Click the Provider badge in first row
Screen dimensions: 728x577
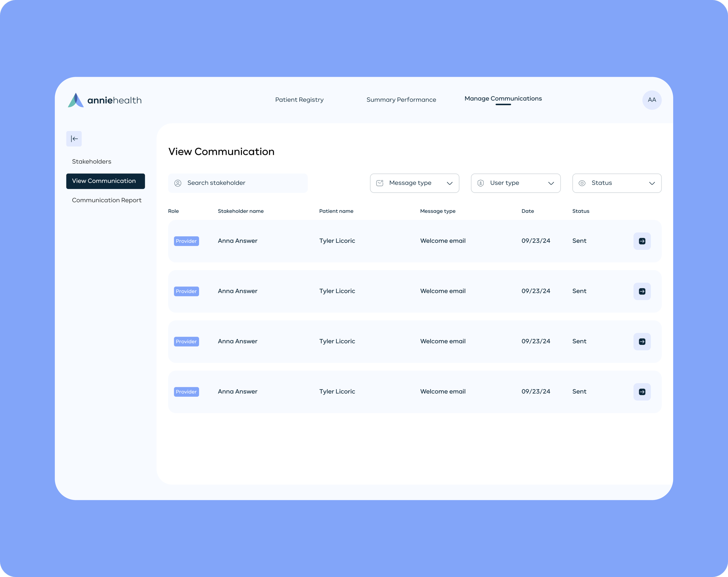coord(186,241)
